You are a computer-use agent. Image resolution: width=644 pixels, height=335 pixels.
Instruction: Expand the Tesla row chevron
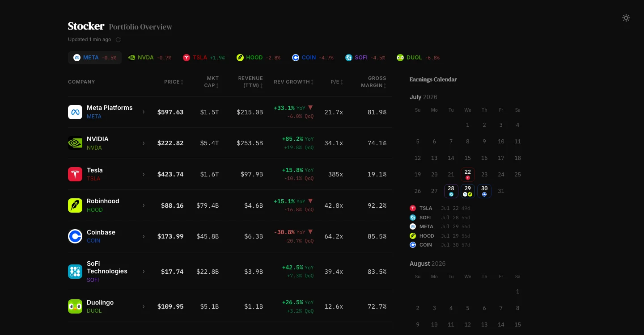pos(144,174)
